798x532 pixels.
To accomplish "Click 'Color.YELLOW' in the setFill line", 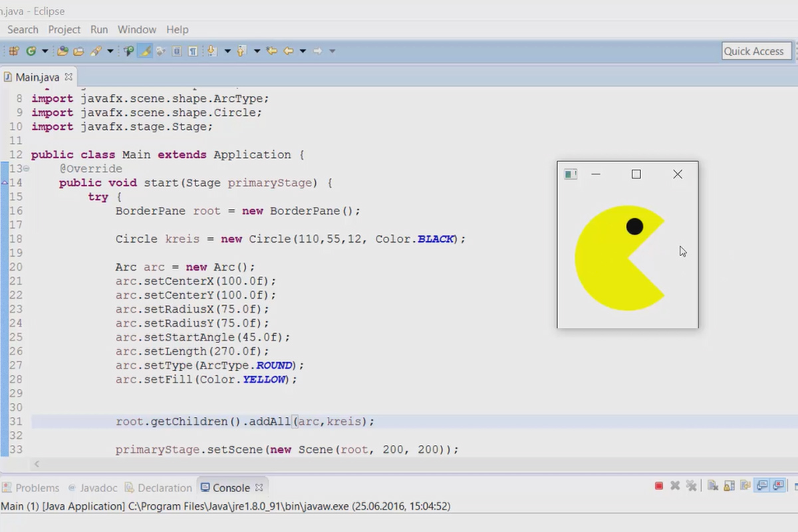I will click(244, 379).
